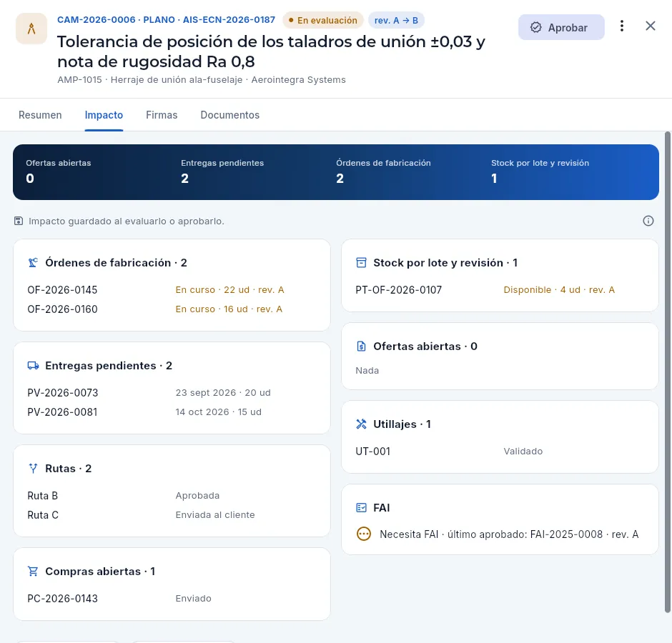The width and height of the screenshot is (672, 643).
Task: Click the Ofertas abiertas document icon
Action: pyautogui.click(x=361, y=346)
